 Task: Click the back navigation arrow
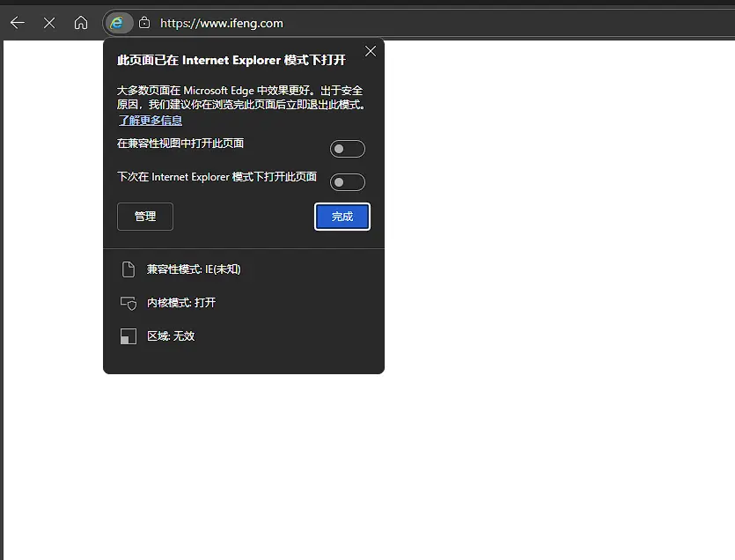17,23
